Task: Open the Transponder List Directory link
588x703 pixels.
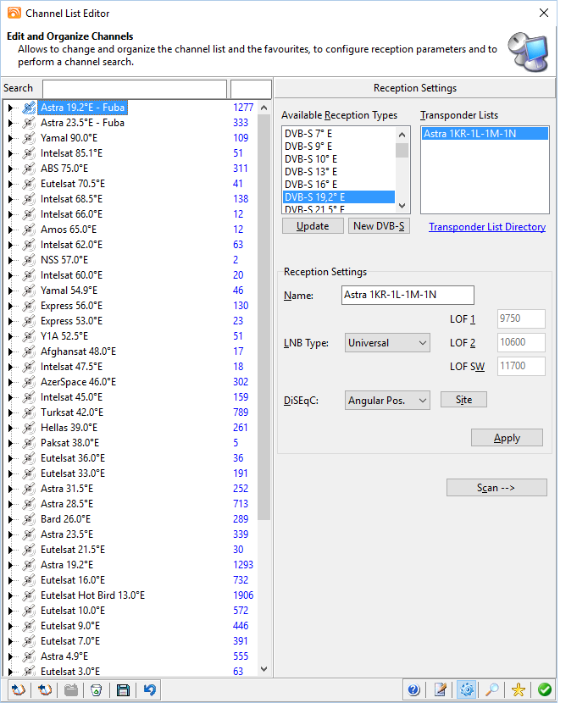Action: [x=486, y=227]
